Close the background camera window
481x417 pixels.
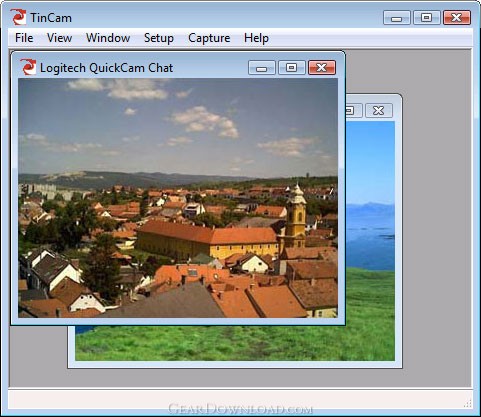pos(379,110)
